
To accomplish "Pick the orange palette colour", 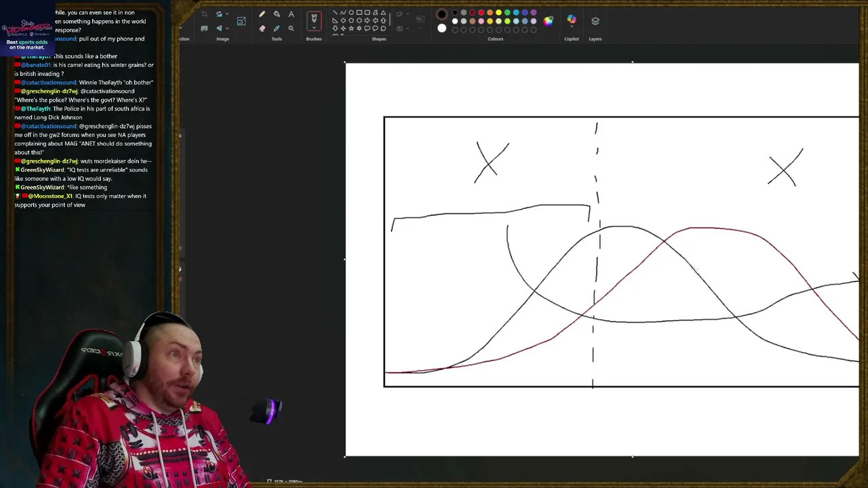I will (490, 13).
